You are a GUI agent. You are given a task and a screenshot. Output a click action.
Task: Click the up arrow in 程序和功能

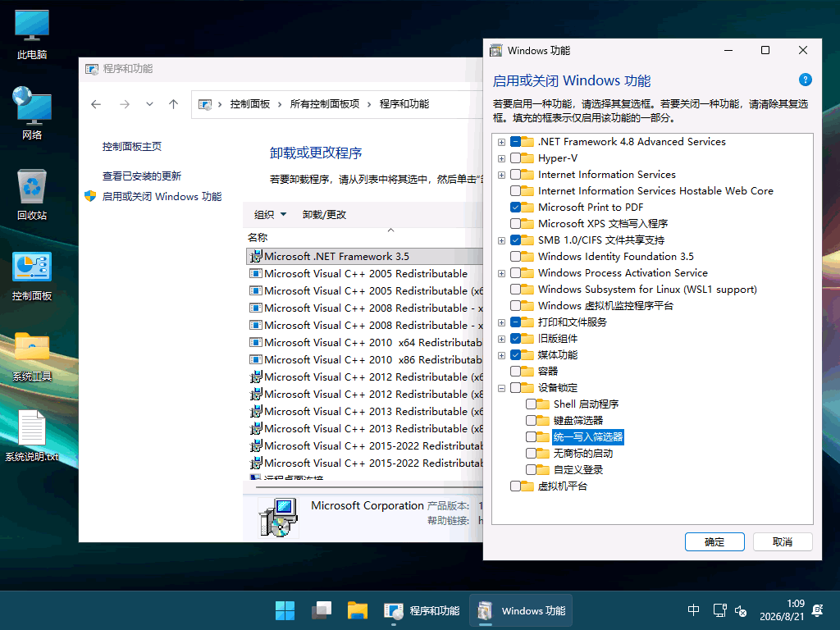click(173, 104)
